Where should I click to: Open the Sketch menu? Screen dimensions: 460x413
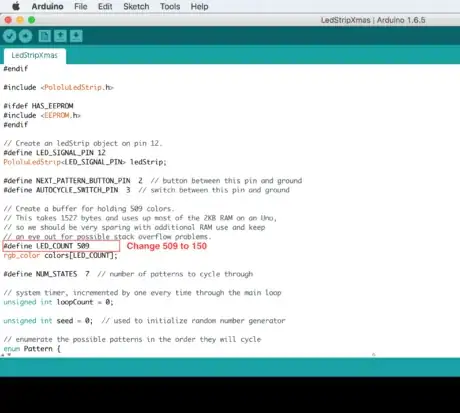click(x=136, y=6)
